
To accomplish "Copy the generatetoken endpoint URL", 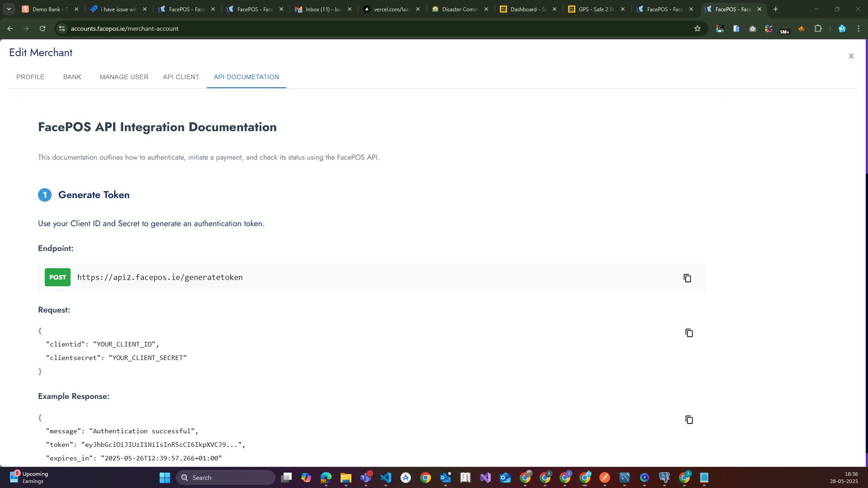I will (687, 278).
